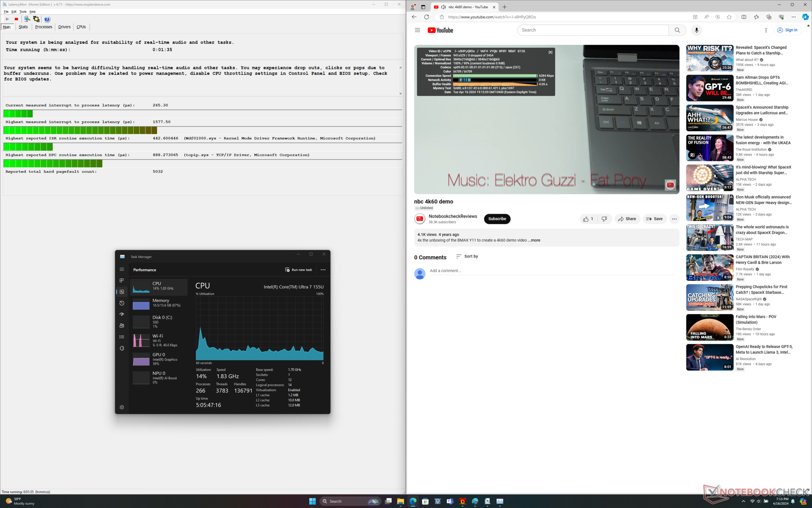Mute the YouTube tab audio icon
This screenshot has height=508, width=812.
click(443, 7)
